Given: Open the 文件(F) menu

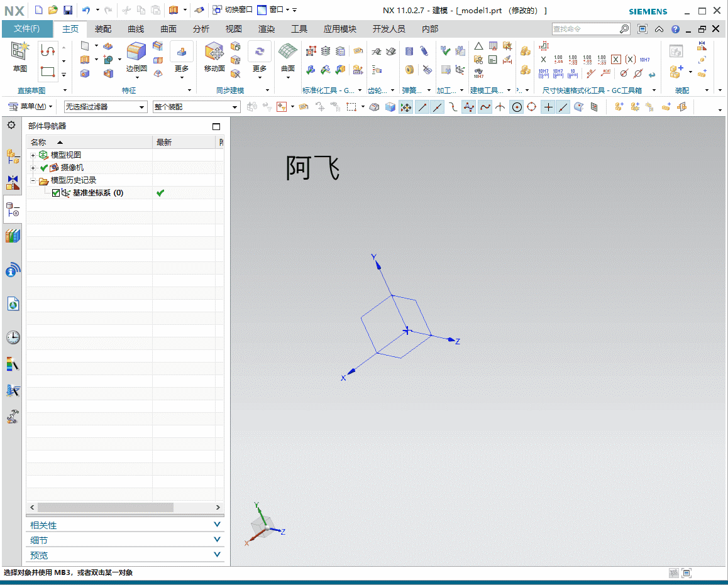Looking at the screenshot, I should [26, 29].
